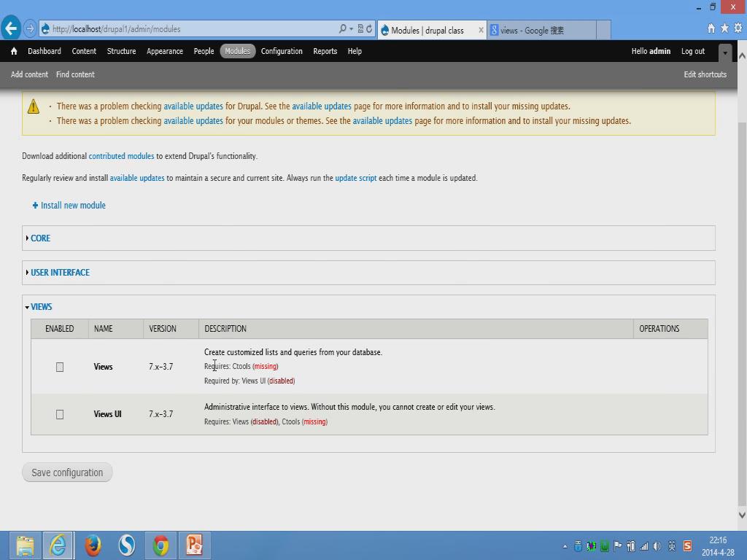Click the Log out link
This screenshot has height=560, width=747.
693,51
